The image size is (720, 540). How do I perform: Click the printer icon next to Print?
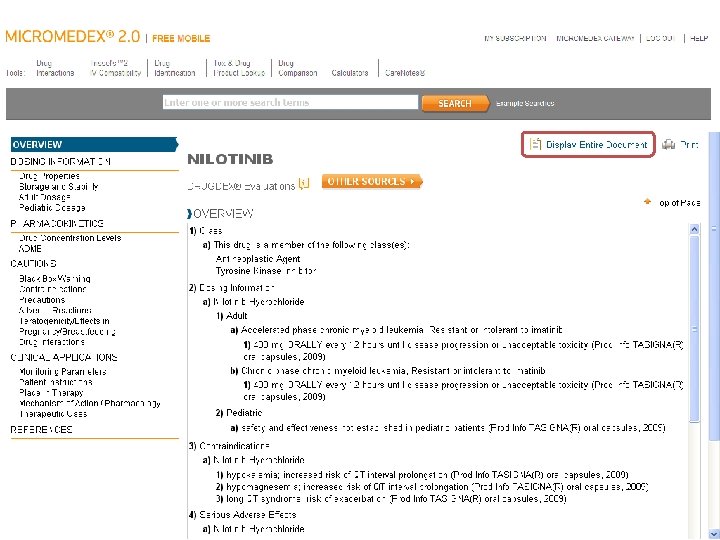pyautogui.click(x=668, y=145)
